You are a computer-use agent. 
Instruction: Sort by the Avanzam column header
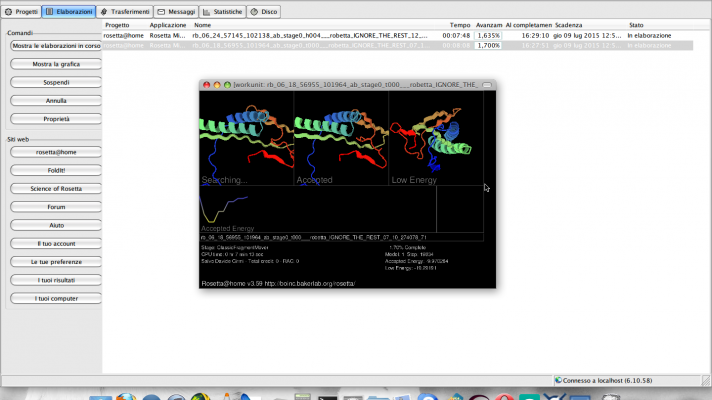[489, 25]
